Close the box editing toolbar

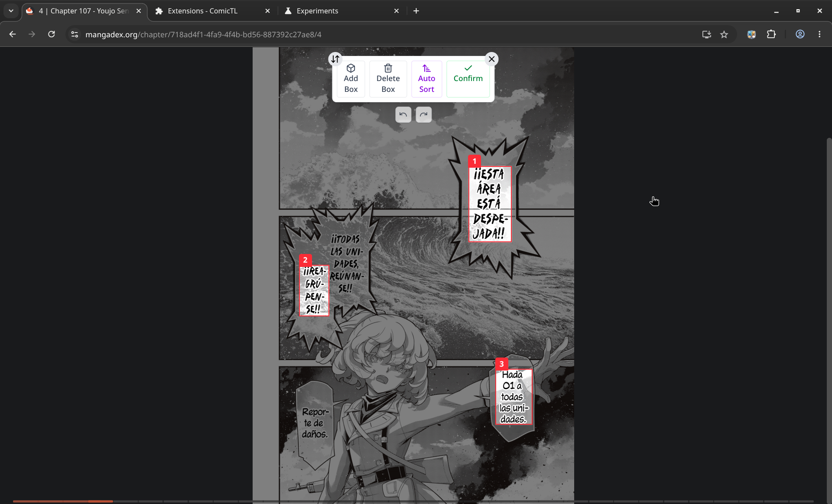point(491,59)
